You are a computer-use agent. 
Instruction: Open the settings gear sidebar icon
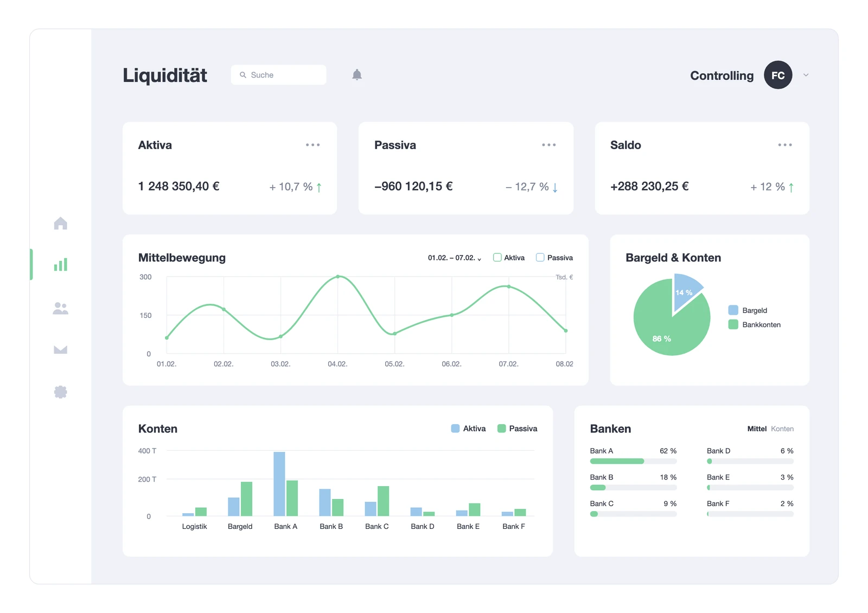coord(61,392)
